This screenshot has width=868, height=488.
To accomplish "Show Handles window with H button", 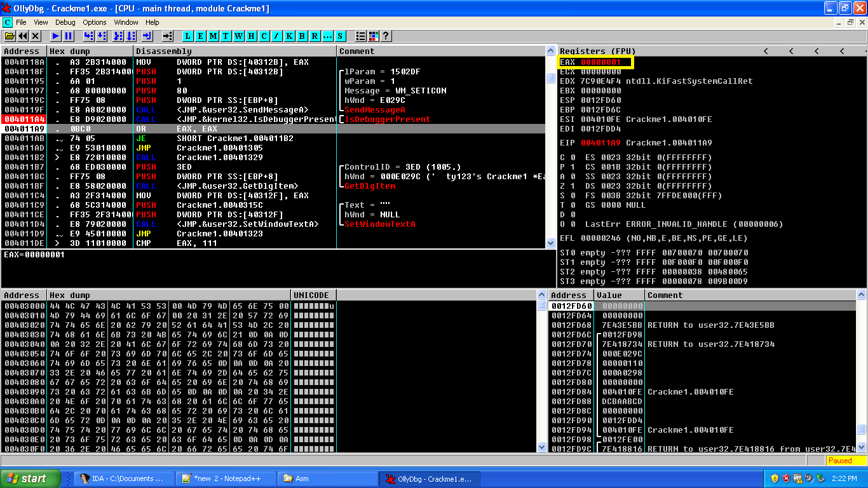I will pos(252,36).
